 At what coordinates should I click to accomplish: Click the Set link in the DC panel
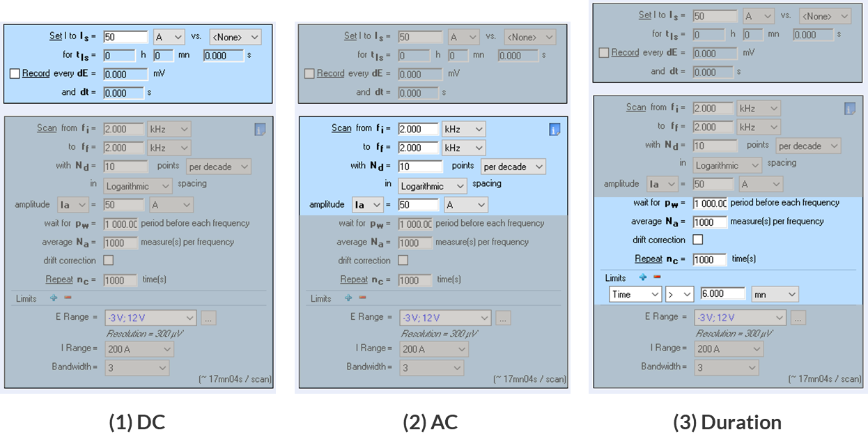click(x=56, y=36)
